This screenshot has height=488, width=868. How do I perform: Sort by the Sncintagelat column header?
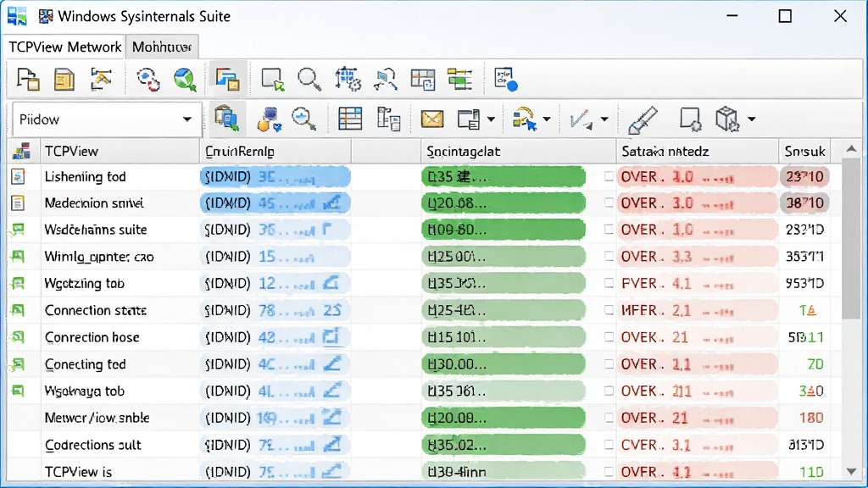(519, 151)
